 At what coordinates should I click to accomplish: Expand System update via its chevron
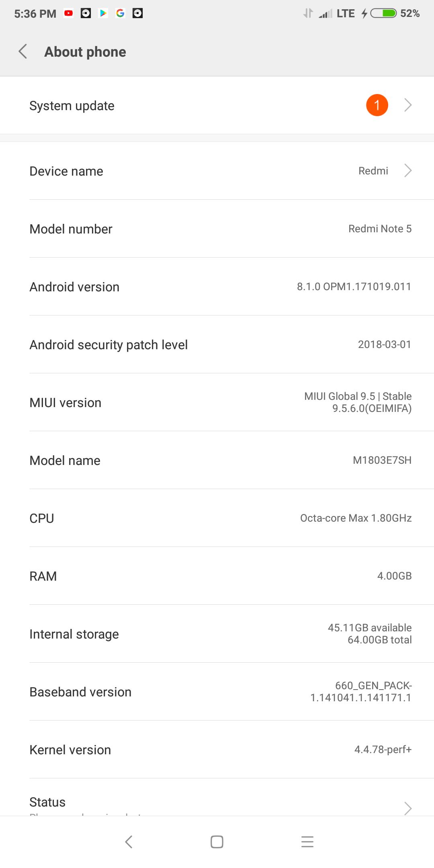(x=408, y=105)
